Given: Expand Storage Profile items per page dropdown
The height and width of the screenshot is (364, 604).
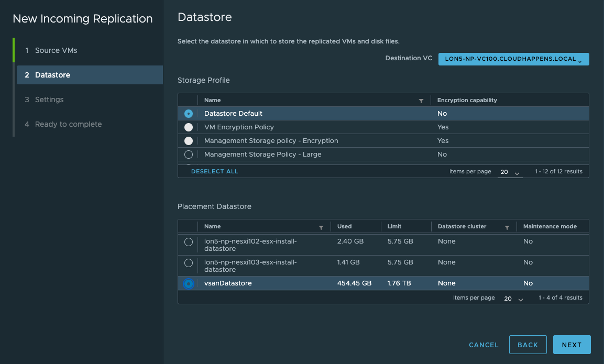Looking at the screenshot, I should [x=510, y=172].
